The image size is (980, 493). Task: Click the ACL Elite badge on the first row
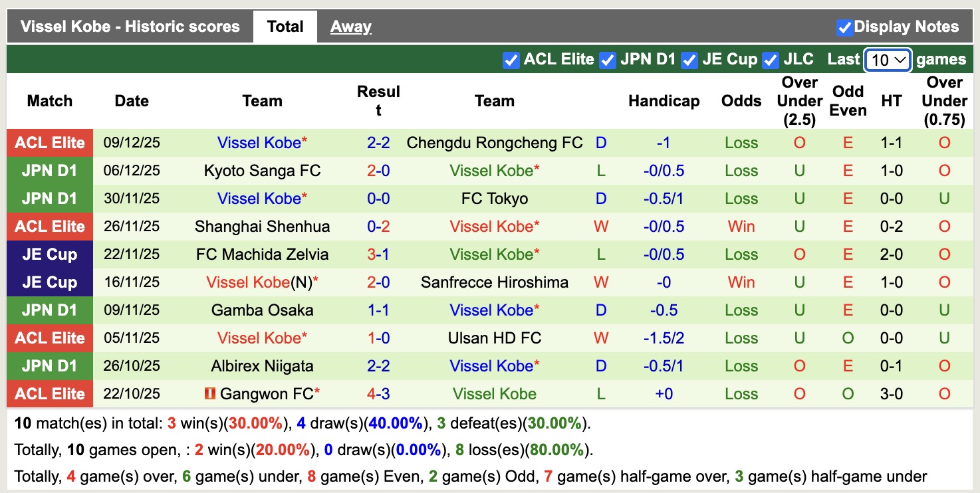(x=49, y=142)
